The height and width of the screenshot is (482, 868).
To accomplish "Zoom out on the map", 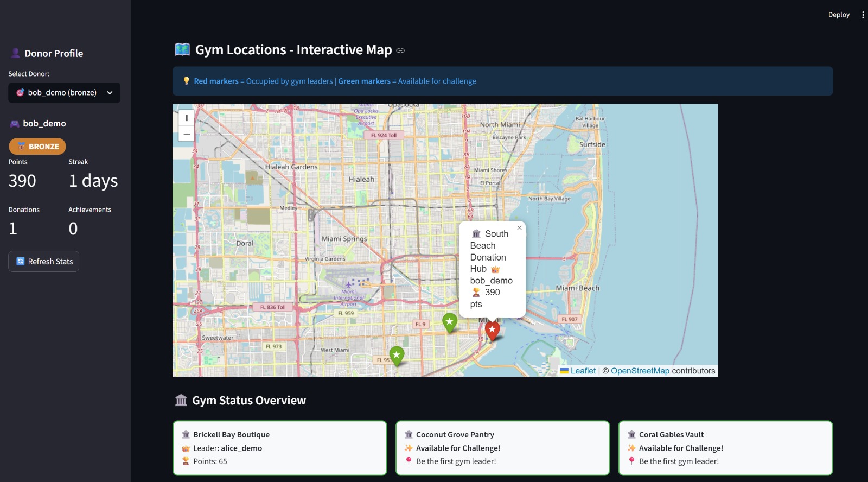I will coord(187,134).
